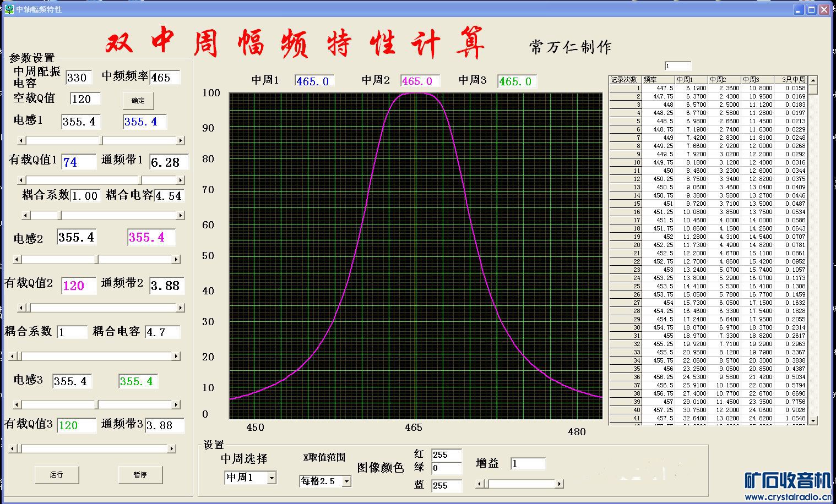Click the application icon in the title bar

coord(9,9)
